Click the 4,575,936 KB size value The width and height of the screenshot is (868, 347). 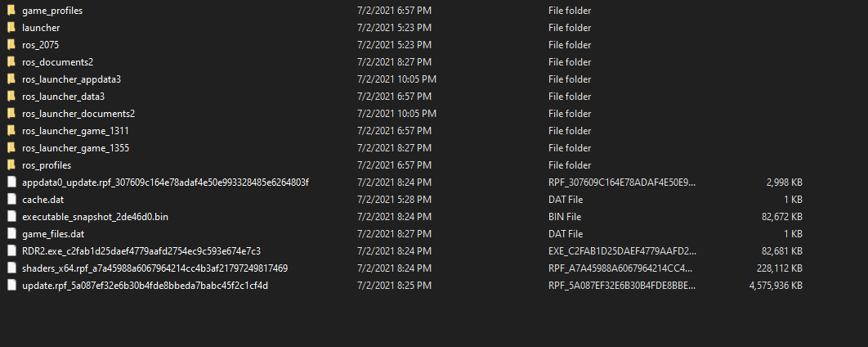click(767, 286)
